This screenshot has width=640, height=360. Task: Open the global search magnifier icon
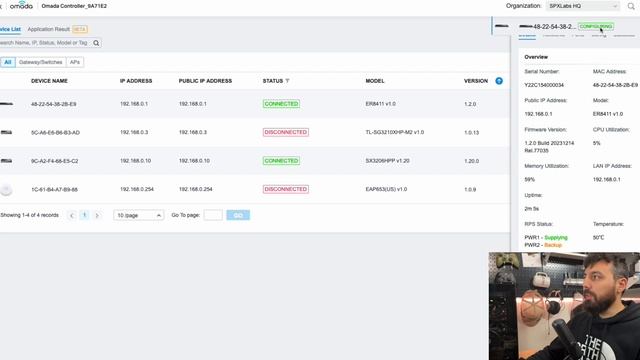coord(631,6)
